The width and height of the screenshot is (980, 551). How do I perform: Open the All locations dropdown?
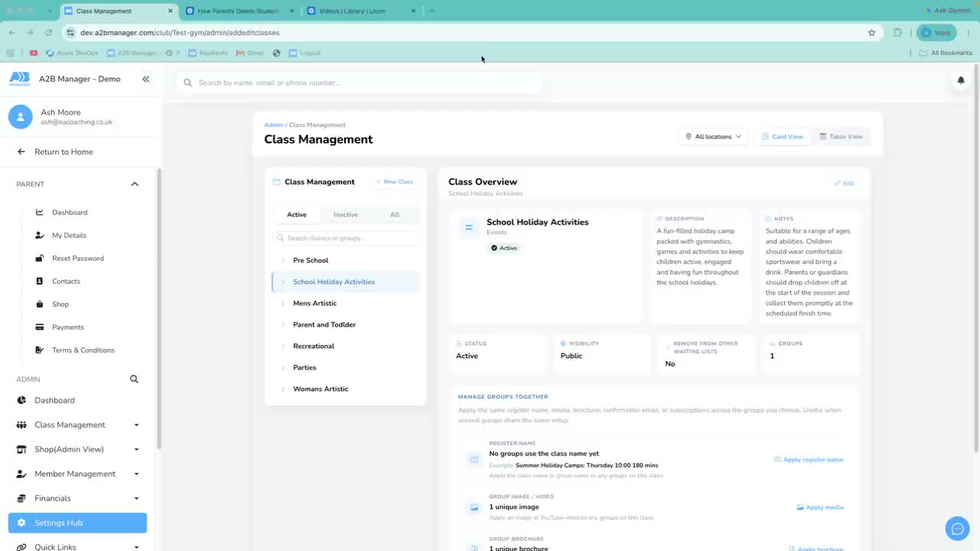coord(714,136)
